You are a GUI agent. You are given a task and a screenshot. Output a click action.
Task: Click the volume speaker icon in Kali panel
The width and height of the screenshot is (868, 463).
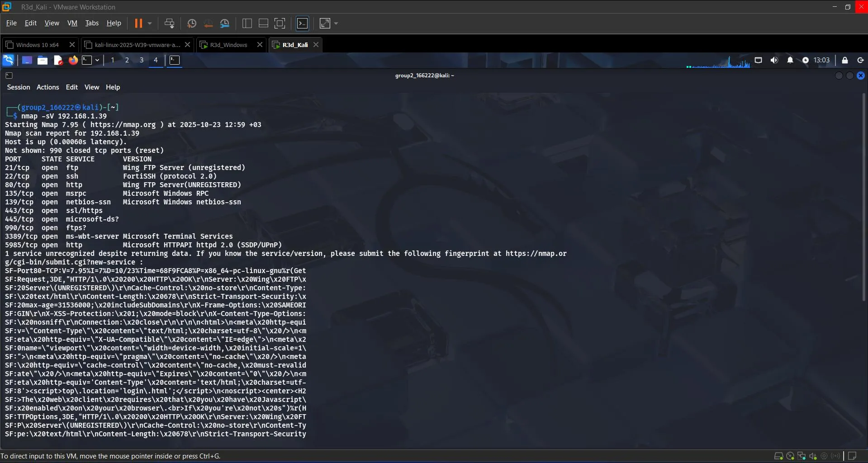click(x=774, y=60)
